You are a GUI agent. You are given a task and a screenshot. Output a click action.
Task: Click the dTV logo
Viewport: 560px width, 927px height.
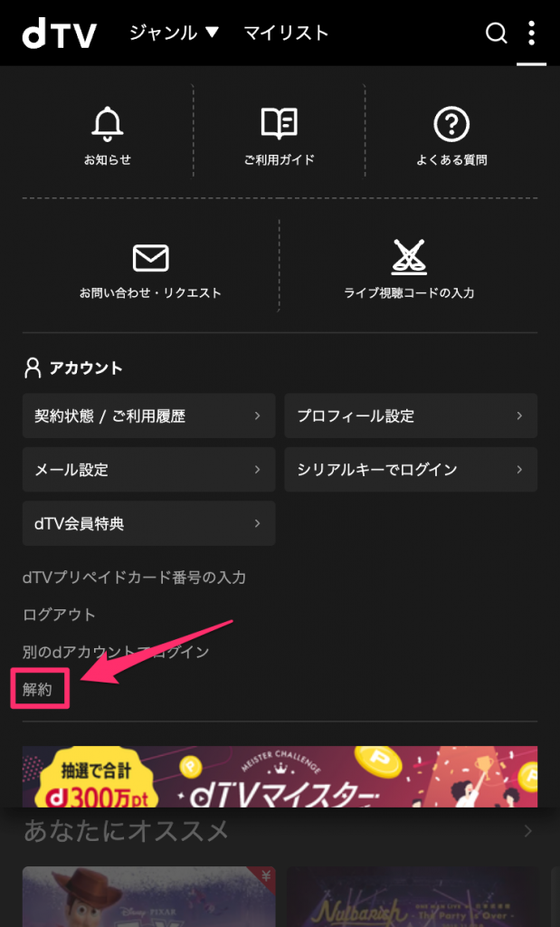(59, 33)
